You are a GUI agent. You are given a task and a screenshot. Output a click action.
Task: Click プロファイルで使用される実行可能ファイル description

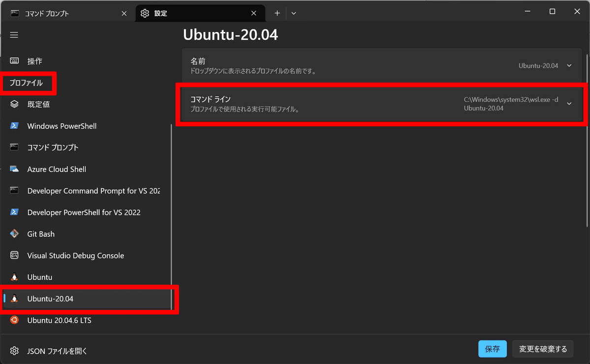(x=245, y=109)
